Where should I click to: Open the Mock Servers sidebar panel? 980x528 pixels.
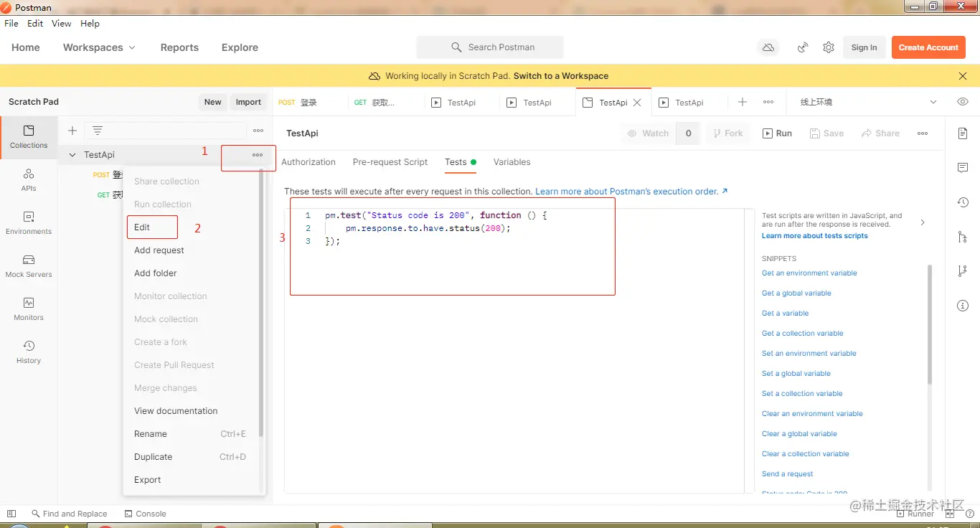pyautogui.click(x=29, y=265)
